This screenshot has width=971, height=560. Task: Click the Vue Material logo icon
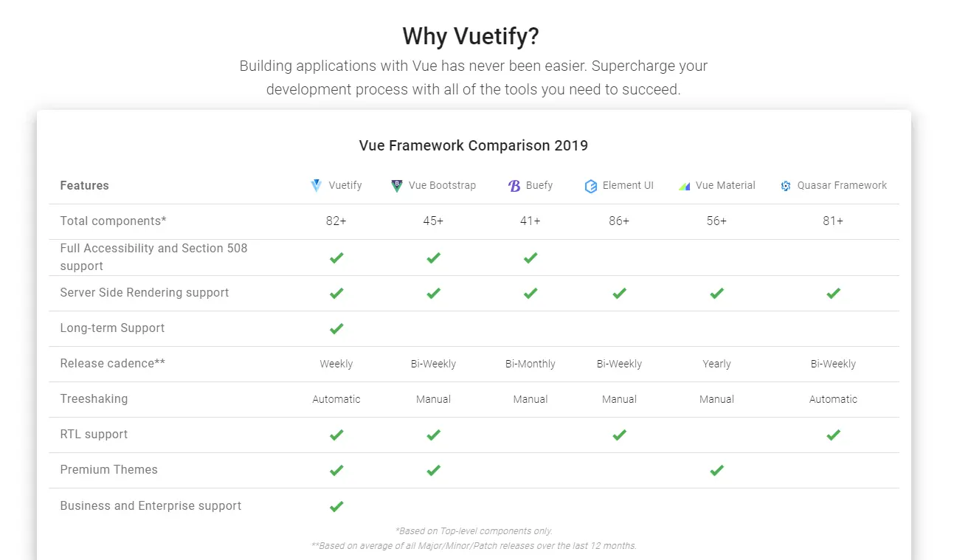[684, 186]
